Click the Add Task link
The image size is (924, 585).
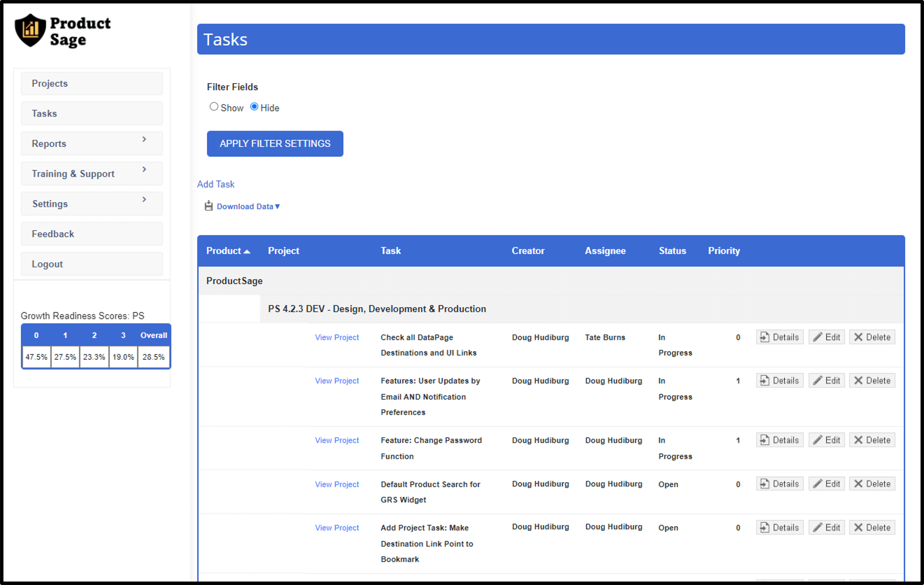coord(216,184)
